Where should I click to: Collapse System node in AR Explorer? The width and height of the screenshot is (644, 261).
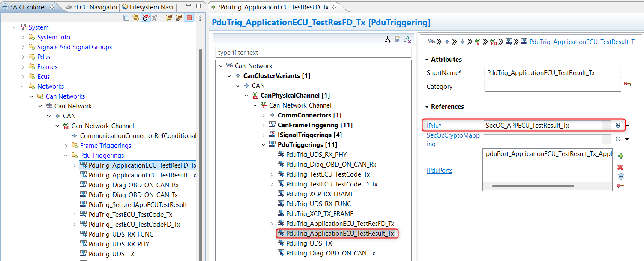15,27
